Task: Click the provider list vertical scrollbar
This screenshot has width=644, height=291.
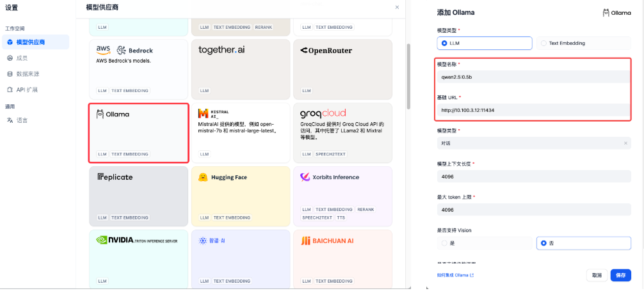Action: tap(408, 76)
